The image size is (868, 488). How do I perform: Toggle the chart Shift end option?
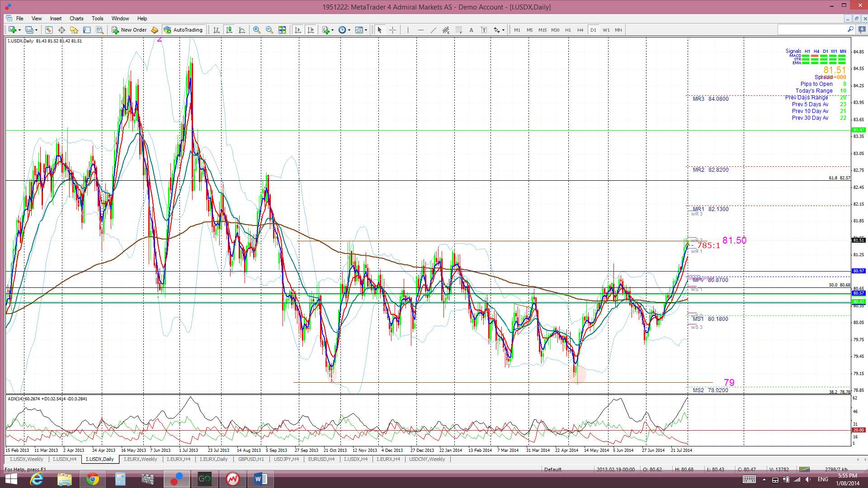[311, 30]
